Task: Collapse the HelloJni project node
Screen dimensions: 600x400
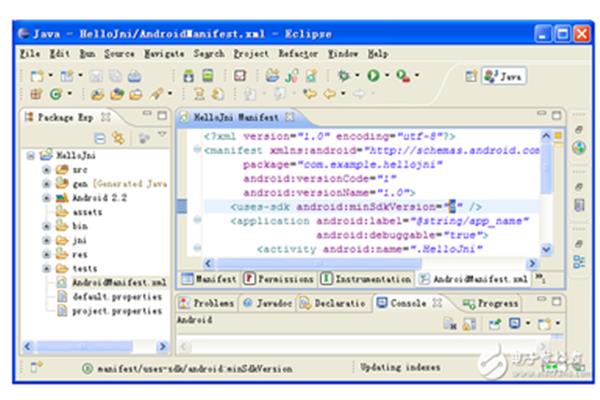Action: [x=31, y=155]
